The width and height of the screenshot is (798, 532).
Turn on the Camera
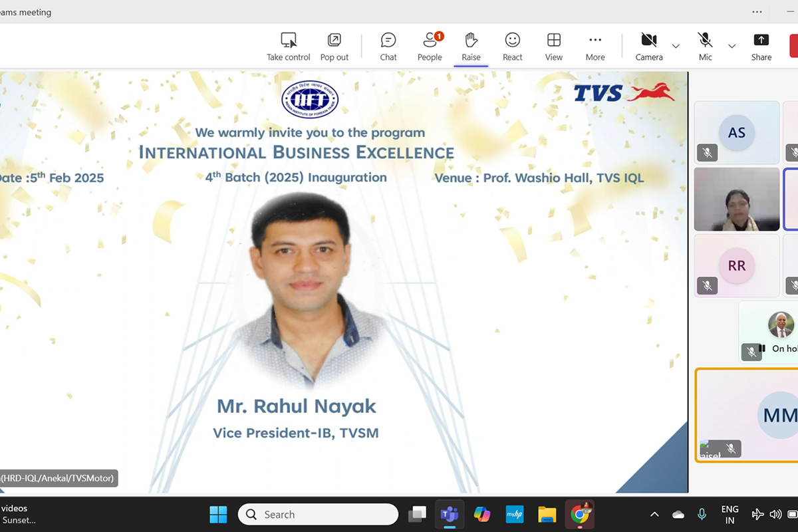[649, 47]
